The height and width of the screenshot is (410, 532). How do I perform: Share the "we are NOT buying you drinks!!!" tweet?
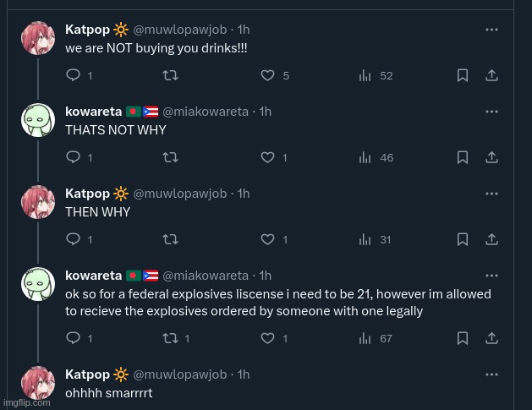491,75
